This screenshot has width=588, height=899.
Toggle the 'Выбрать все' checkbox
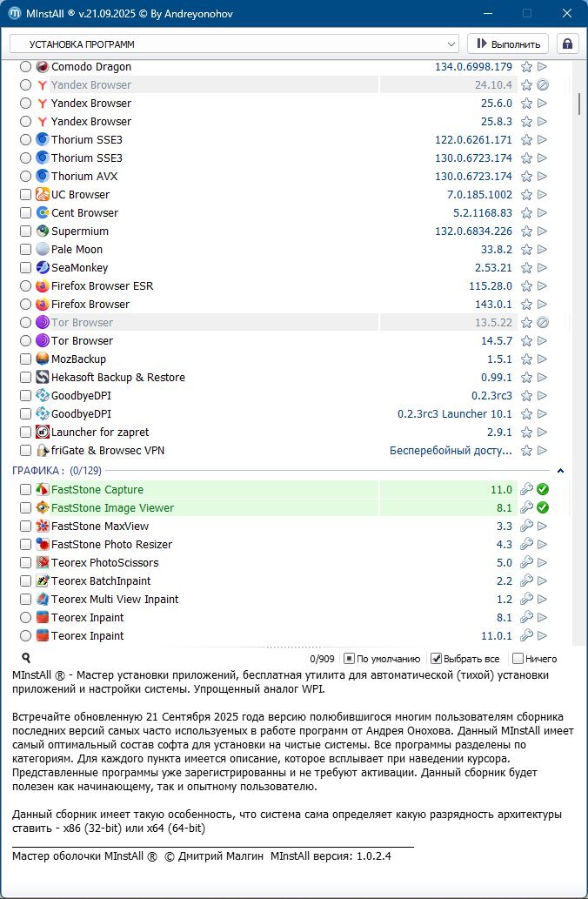click(437, 659)
